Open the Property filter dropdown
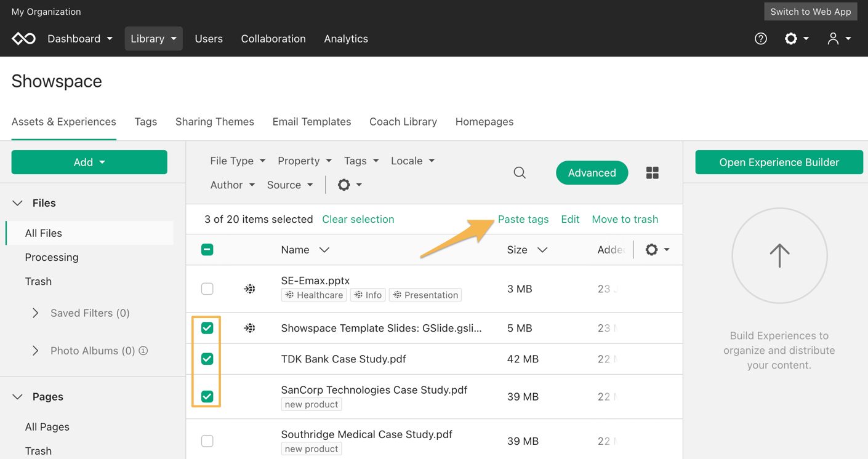868x459 pixels. [x=305, y=161]
